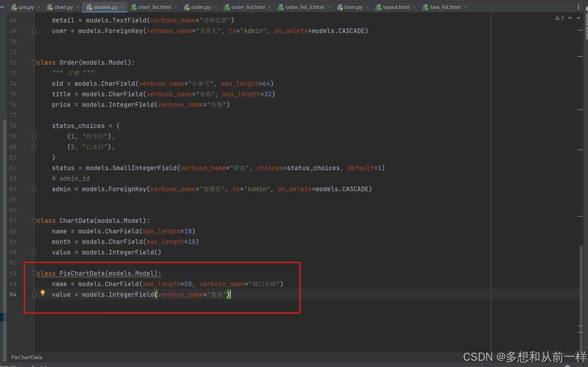Fold the status_choices tuple at line 79
Viewport: 588px width, 367px height.
(34, 137)
